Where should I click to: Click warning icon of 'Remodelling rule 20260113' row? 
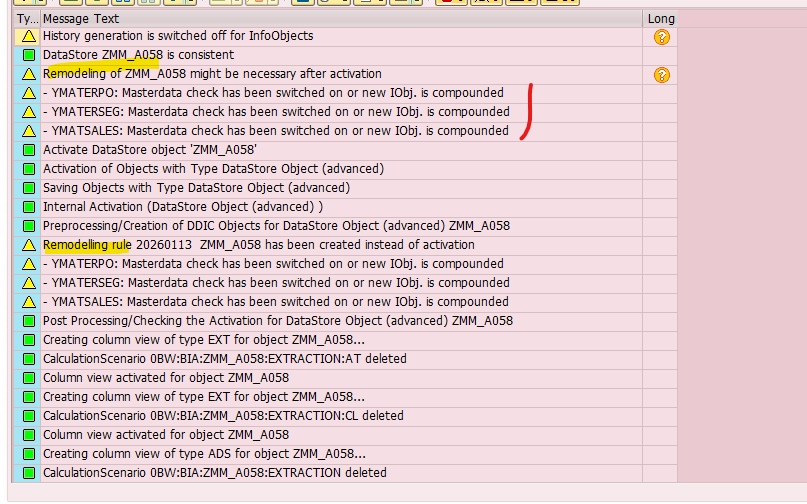pos(29,245)
